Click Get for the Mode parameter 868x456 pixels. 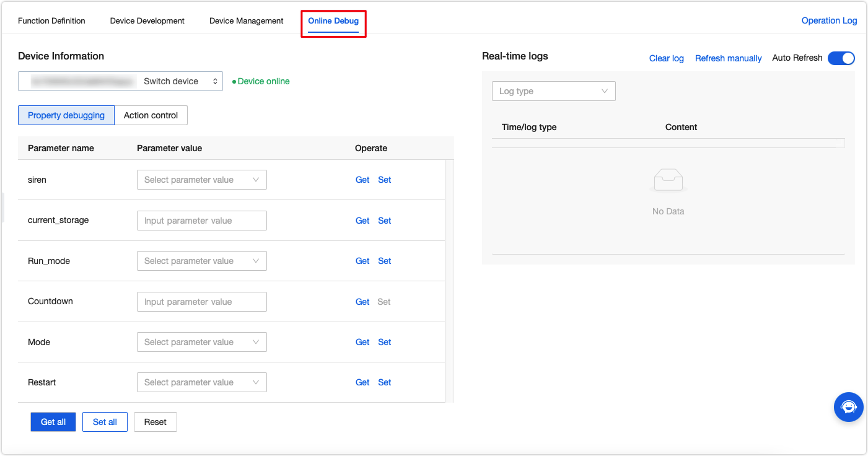[x=362, y=342]
